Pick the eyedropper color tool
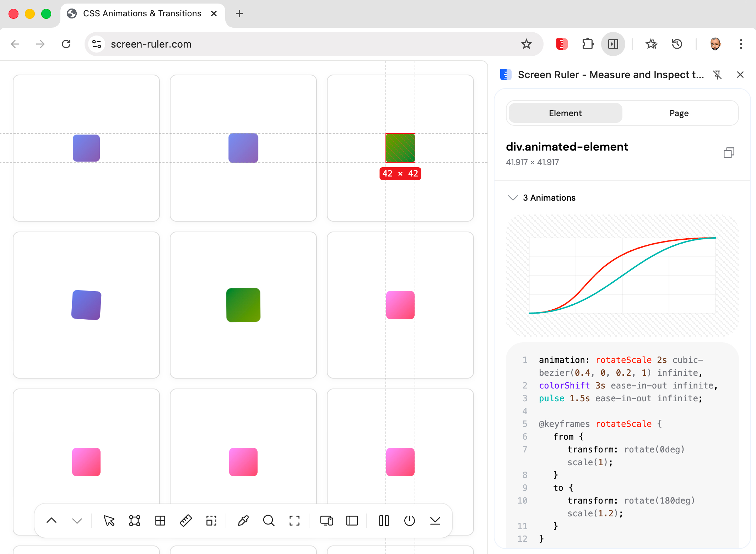This screenshot has width=756, height=554. point(243,521)
